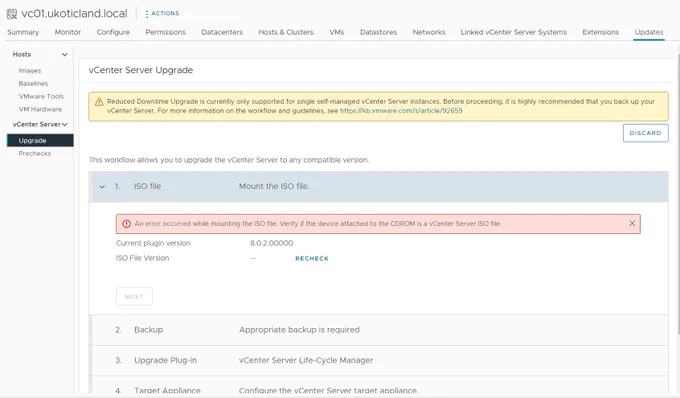The image size is (680, 398).
Task: Click the red error circle icon
Action: (x=126, y=224)
